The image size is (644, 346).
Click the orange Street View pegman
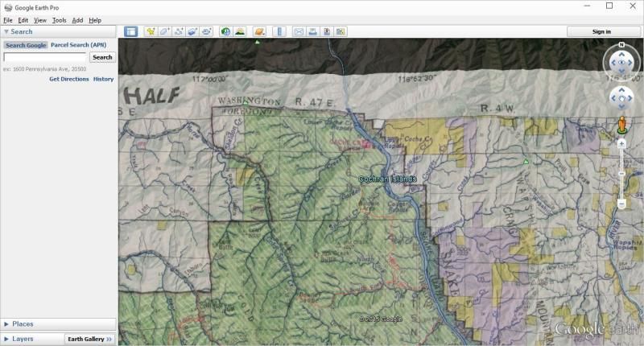pyautogui.click(x=621, y=126)
